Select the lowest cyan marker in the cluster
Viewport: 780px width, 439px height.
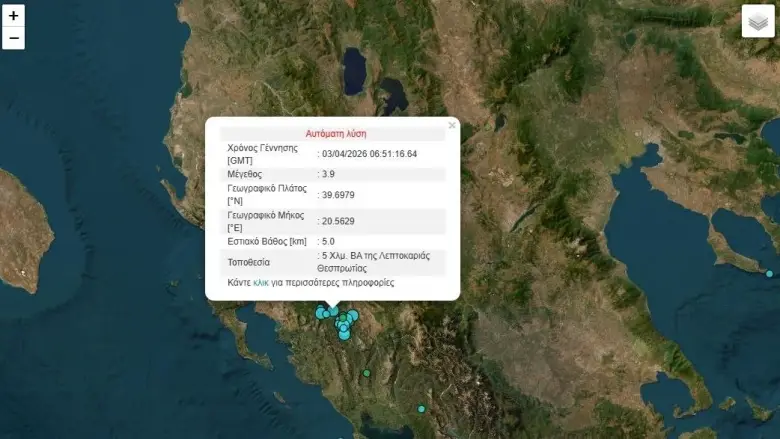tap(344, 334)
